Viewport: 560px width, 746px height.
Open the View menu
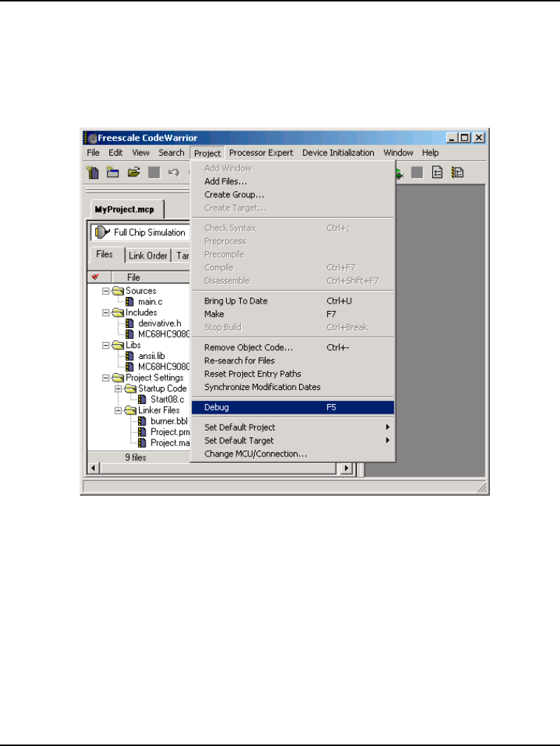[x=141, y=153]
